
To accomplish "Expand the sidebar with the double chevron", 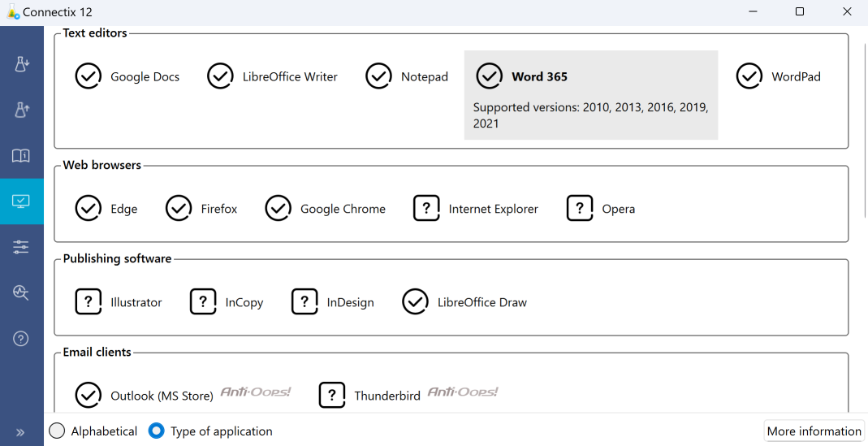I will 21,432.
